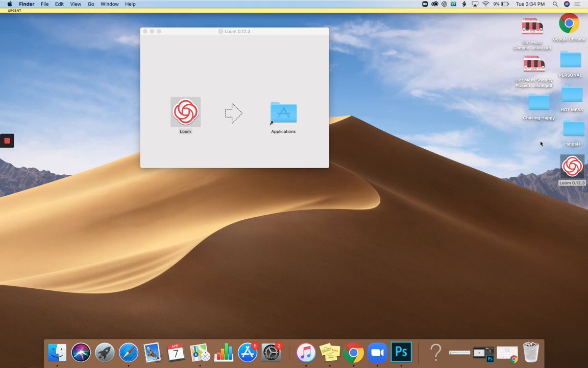Viewport: 588px width, 368px height.
Task: Select Hot Mess Shopify Project PDF file
Action: pyautogui.click(x=534, y=65)
